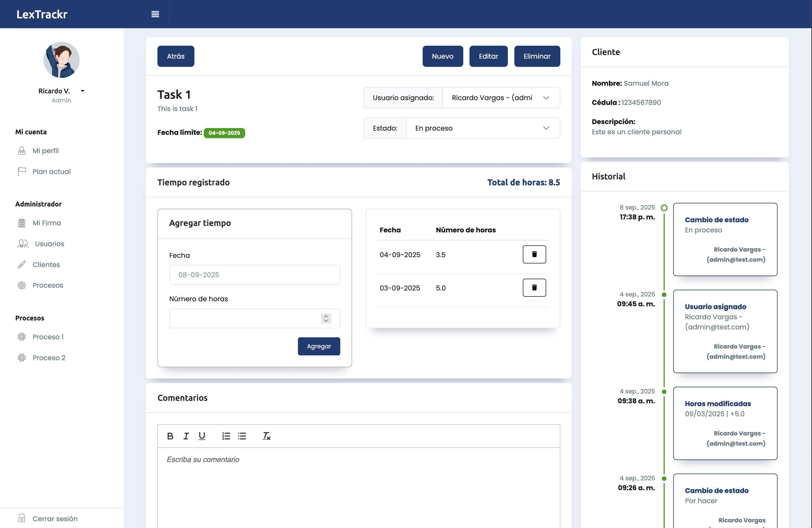Open Proceso 1 in sidebar
The width and height of the screenshot is (812, 528).
click(x=48, y=337)
